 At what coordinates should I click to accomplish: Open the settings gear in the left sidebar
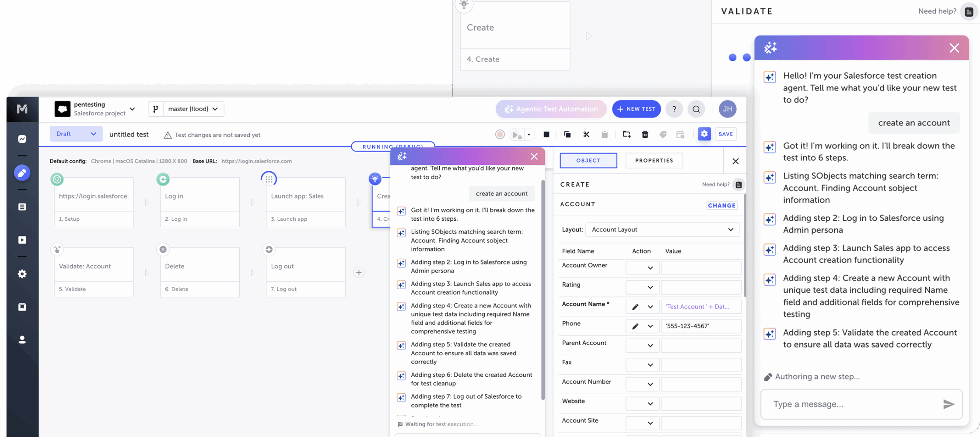pos(22,274)
